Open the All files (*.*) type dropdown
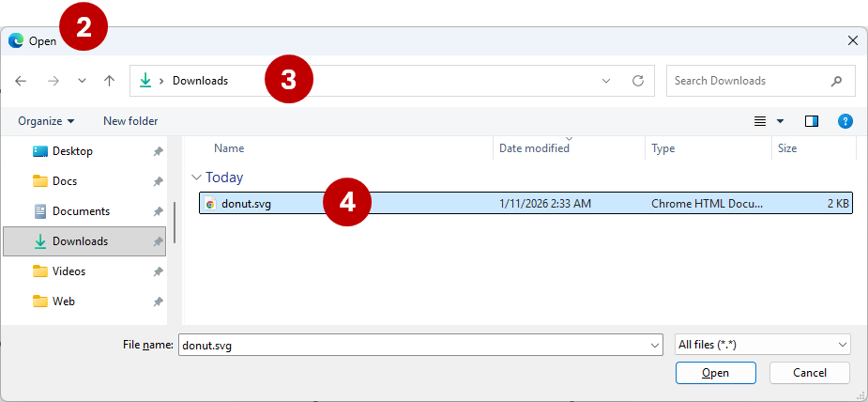The height and width of the screenshot is (402, 868). 763,345
